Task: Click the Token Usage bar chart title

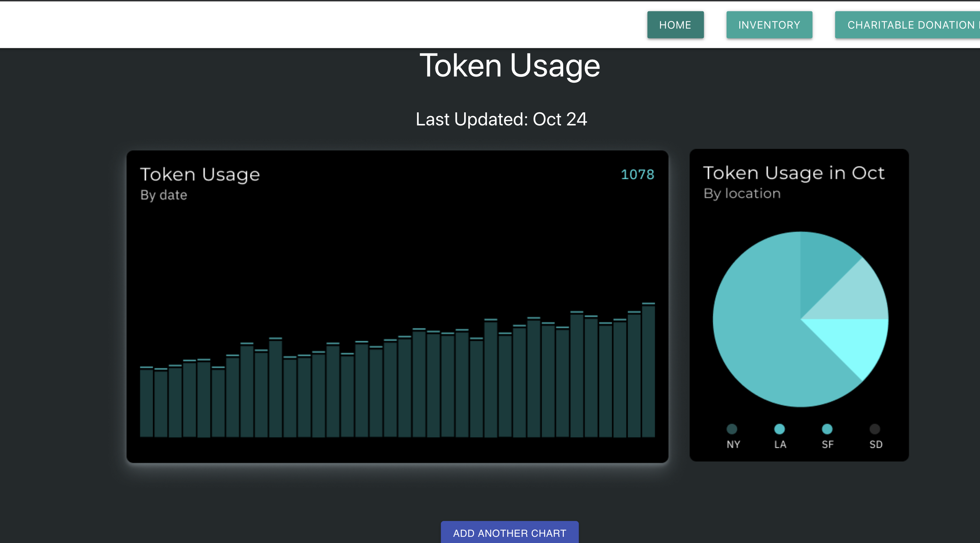Action: 200,175
